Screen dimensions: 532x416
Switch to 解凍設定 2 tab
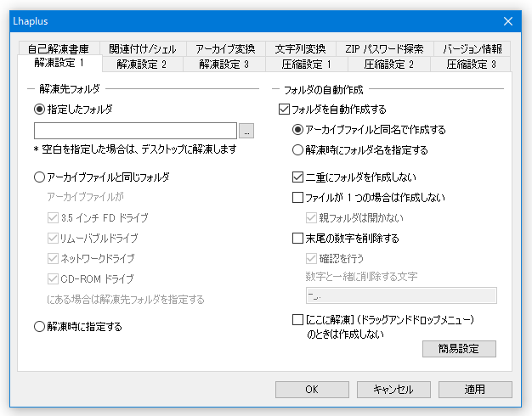tap(142, 64)
